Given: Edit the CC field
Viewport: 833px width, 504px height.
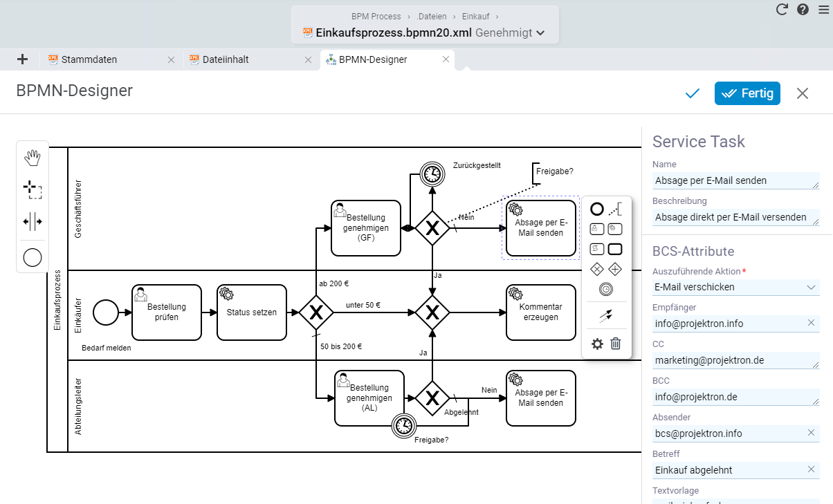Looking at the screenshot, I should (735, 360).
